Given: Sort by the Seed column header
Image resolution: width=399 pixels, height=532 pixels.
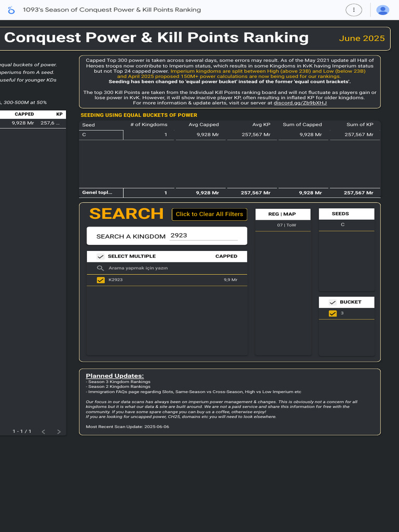Looking at the screenshot, I should [88, 125].
